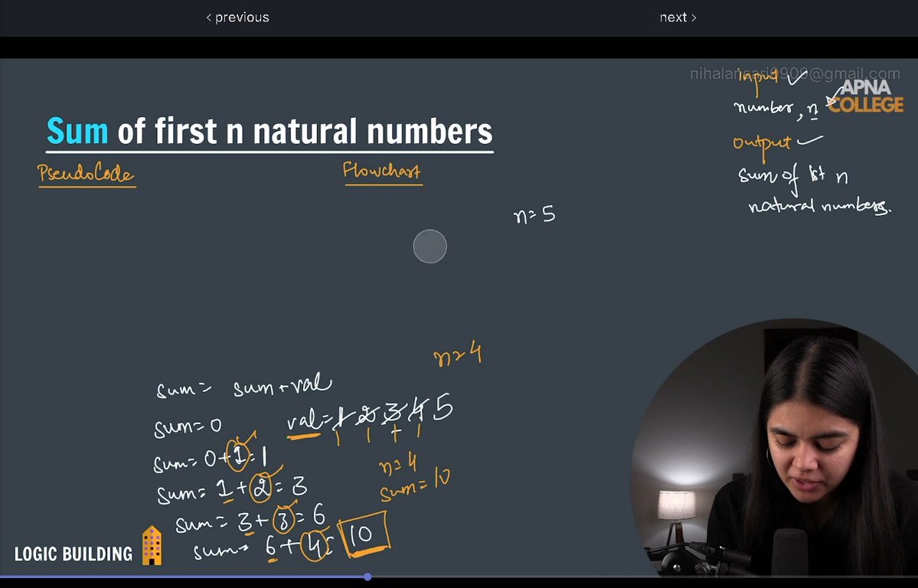Click the instructor webcam circle

774,447
